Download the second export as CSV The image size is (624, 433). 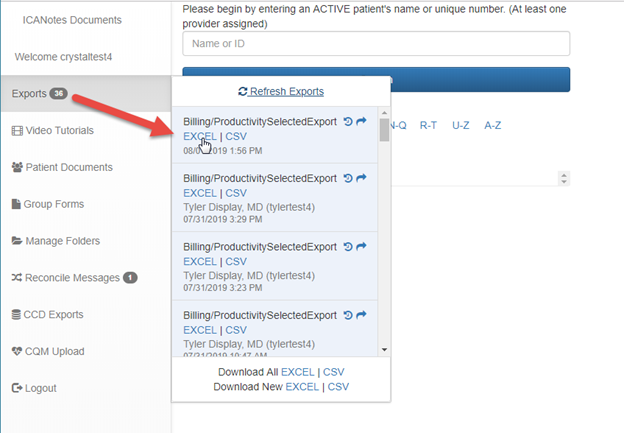pyautogui.click(x=236, y=193)
